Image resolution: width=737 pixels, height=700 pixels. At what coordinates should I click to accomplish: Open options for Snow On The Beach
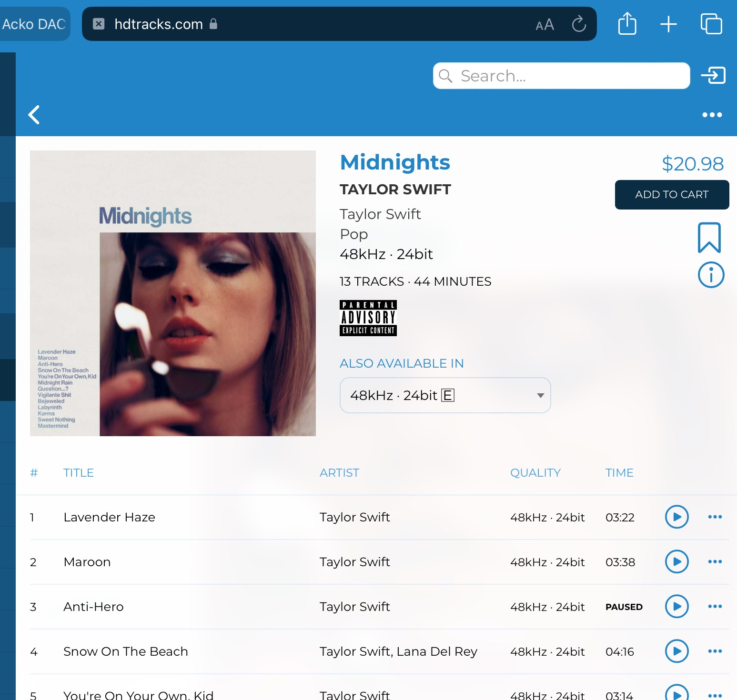715,651
